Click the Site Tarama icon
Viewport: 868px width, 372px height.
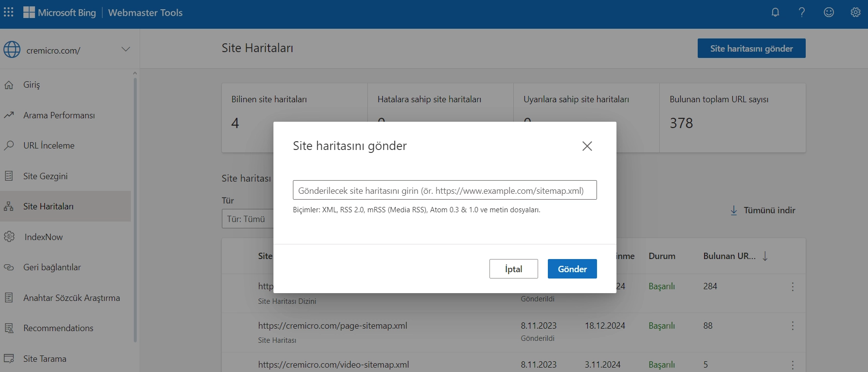click(9, 358)
